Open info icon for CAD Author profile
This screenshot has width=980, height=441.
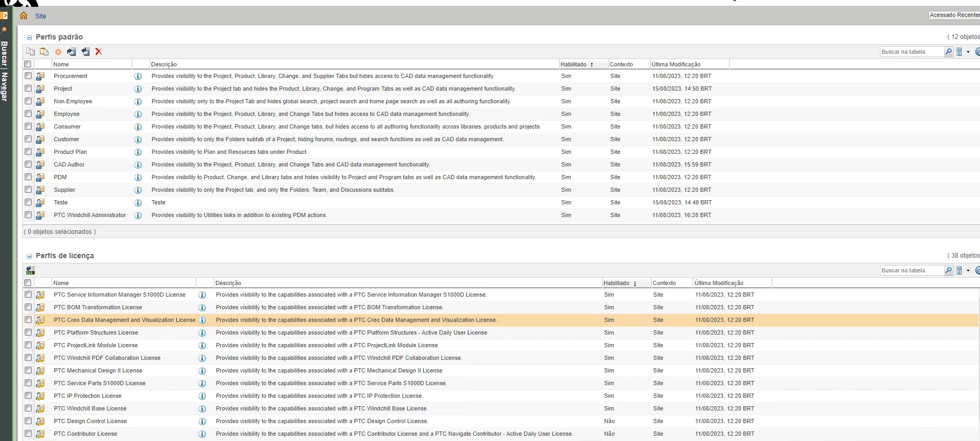point(138,165)
